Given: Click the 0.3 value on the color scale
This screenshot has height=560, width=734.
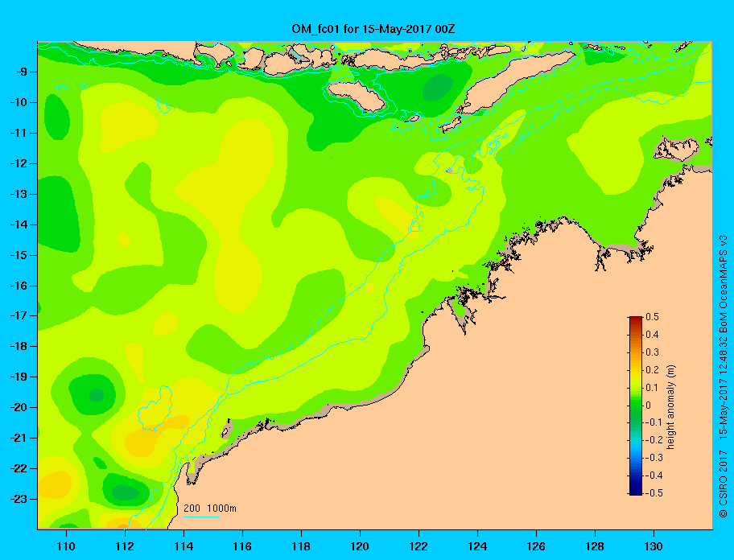Looking at the screenshot, I should click(652, 352).
